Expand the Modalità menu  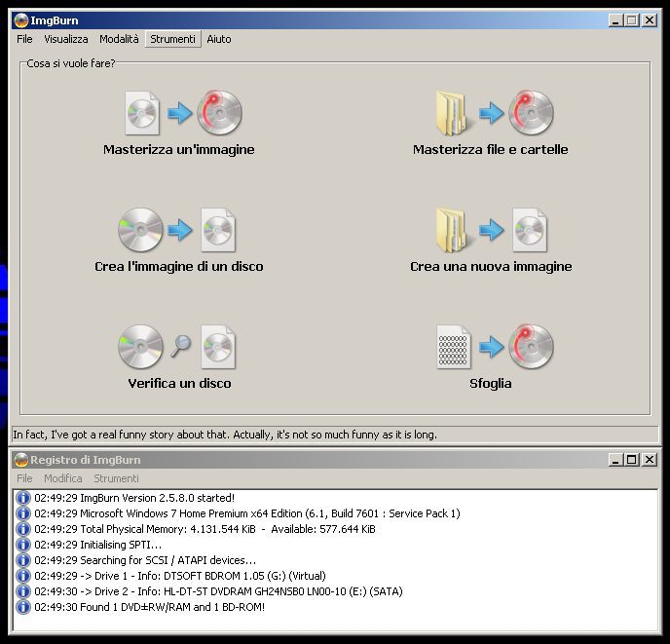coord(119,39)
